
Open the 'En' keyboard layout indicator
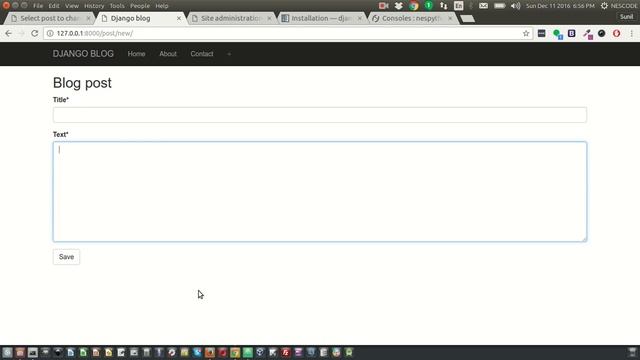pos(458,6)
